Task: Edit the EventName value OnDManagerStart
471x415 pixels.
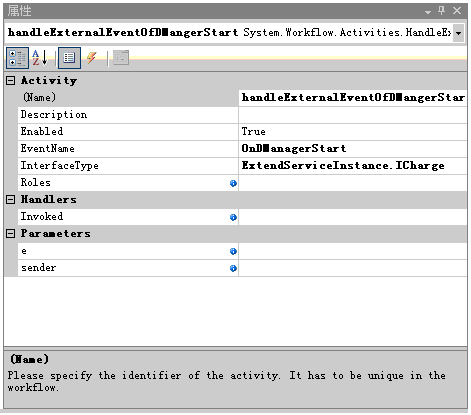Action: point(353,149)
